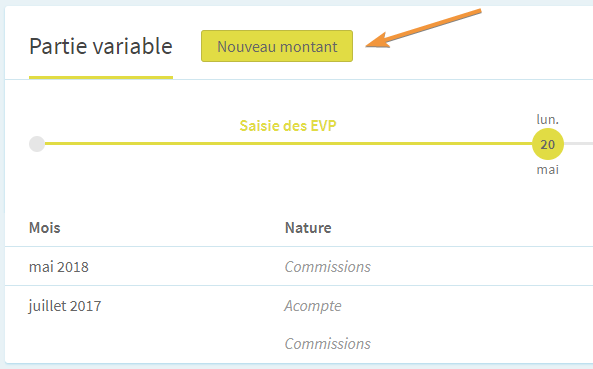This screenshot has height=369, width=593.
Task: Click the gray start dot of the timeline
Action: 37,144
